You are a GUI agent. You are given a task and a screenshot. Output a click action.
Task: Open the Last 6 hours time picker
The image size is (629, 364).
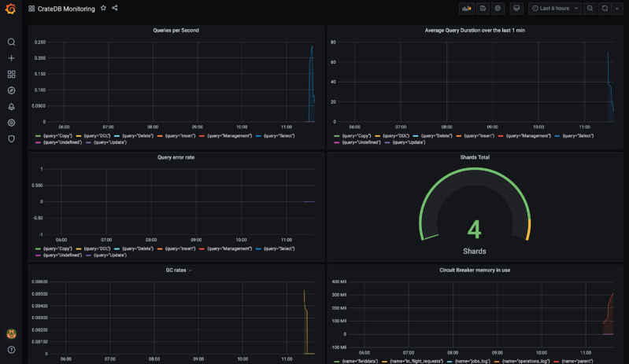[x=555, y=9]
